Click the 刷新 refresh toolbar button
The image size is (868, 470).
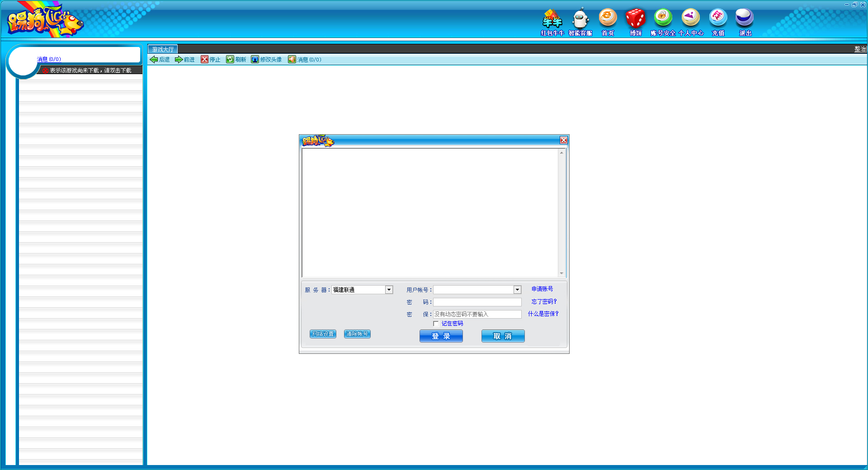point(236,60)
